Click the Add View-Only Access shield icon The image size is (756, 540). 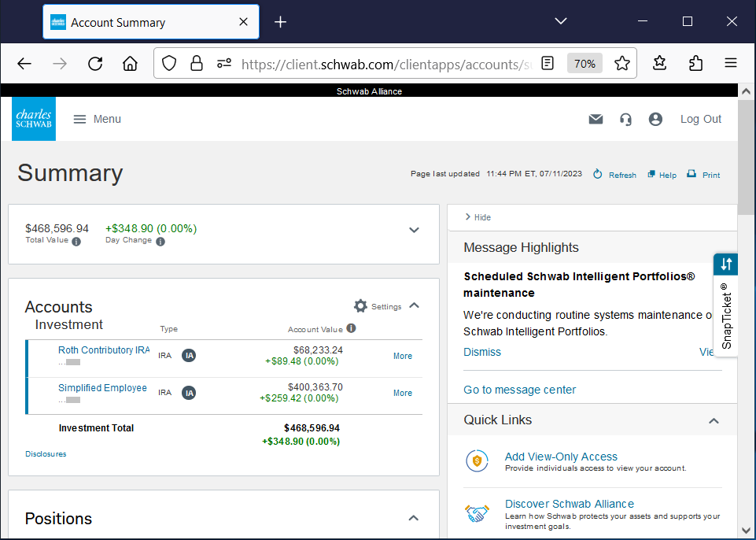[477, 460]
